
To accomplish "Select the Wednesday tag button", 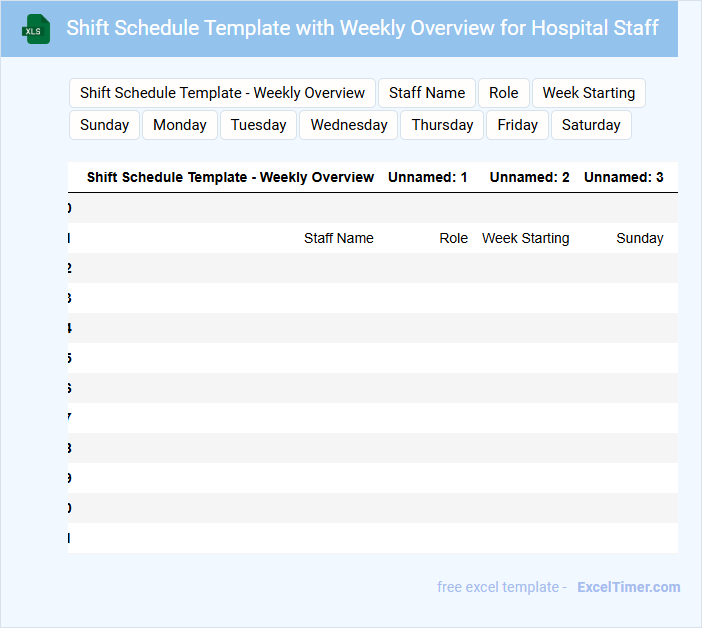I will tap(349, 125).
